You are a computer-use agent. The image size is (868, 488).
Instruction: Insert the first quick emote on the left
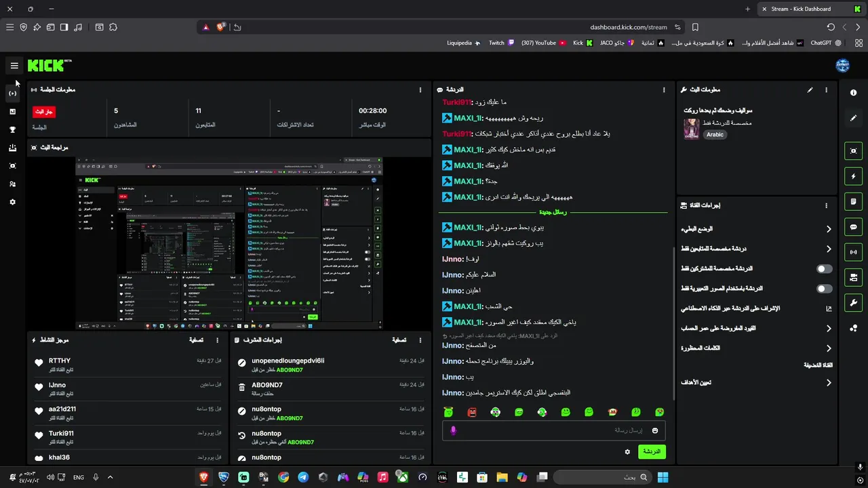(x=448, y=411)
